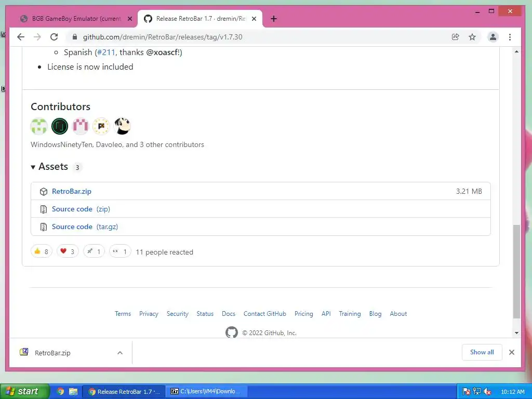This screenshot has height=399, width=532.
Task: Toggle the thumbs up reaction with 8
Action: point(42,251)
